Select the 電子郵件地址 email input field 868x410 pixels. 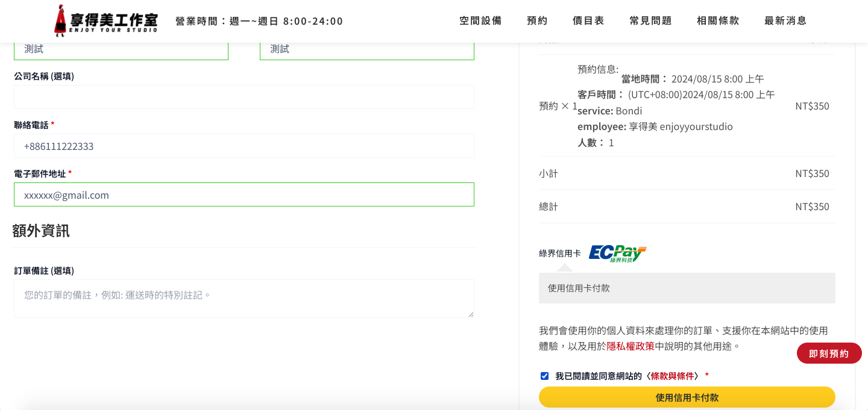pyautogui.click(x=244, y=194)
